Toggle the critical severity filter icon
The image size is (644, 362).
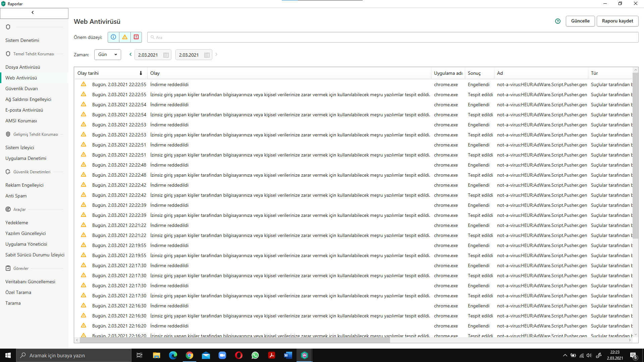pos(136,37)
